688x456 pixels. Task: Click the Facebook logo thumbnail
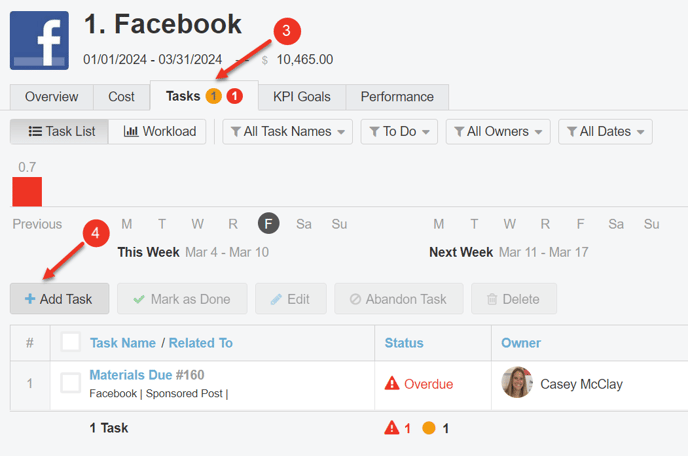click(39, 40)
